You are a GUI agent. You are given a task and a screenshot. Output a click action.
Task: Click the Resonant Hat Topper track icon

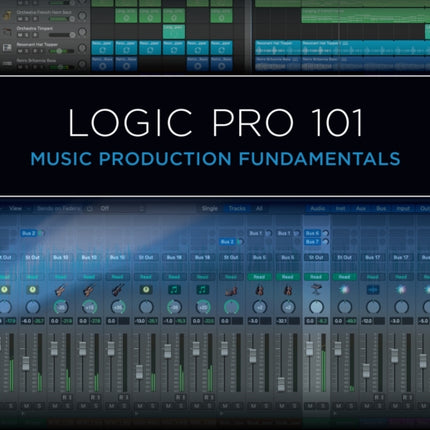coord(7,48)
